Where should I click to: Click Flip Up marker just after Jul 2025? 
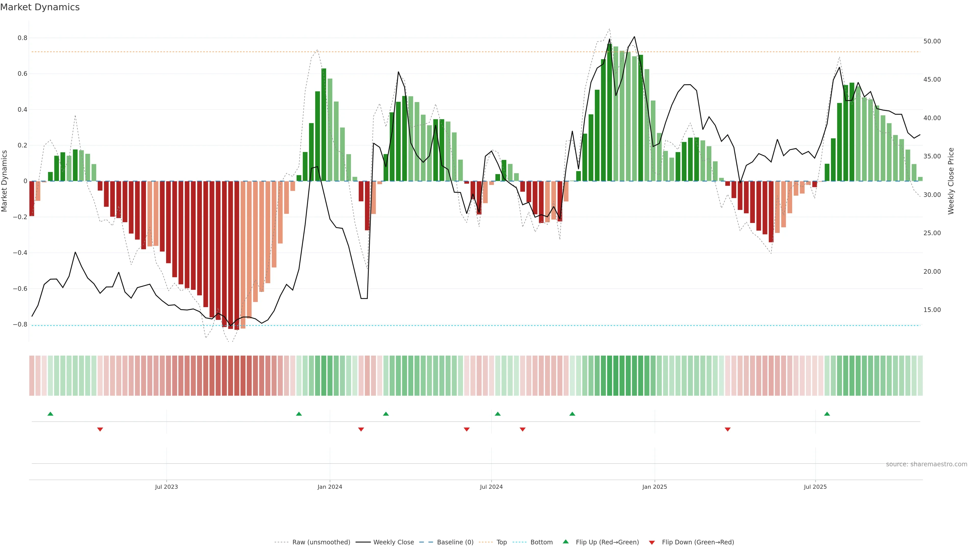pos(827,414)
